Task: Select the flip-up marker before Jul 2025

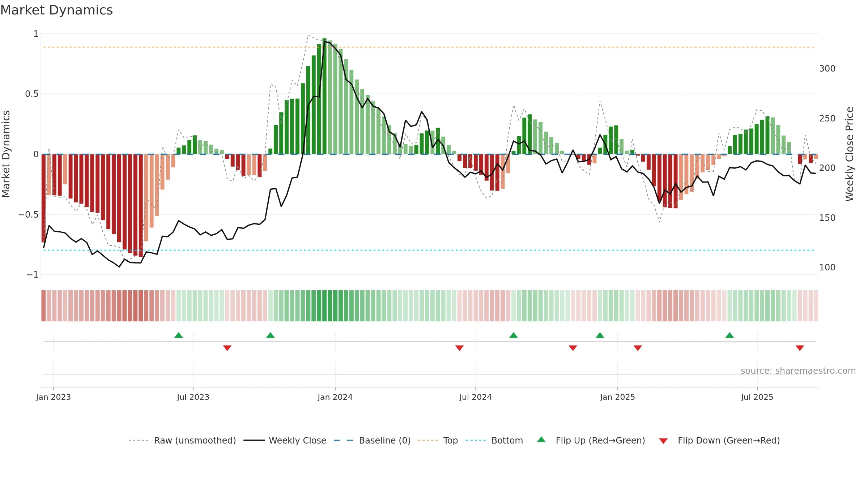Action: [x=729, y=335]
